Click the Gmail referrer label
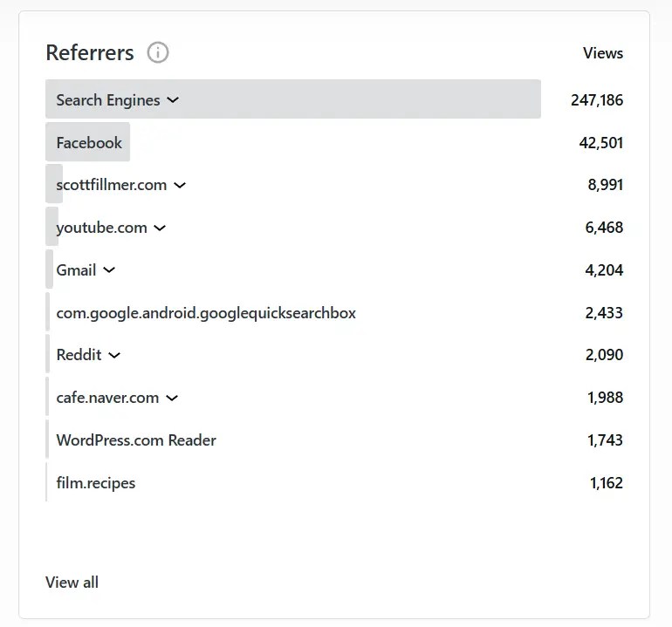The image size is (672, 627). point(76,270)
